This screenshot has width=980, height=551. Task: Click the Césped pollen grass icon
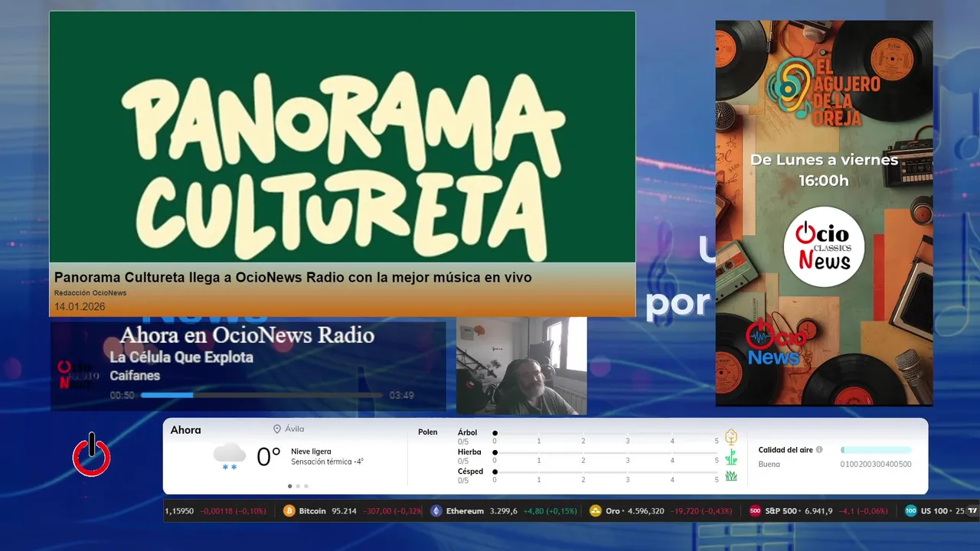click(731, 476)
